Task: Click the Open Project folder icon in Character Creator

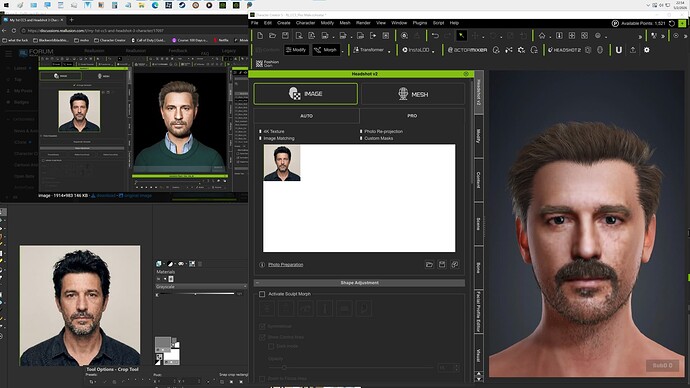Action: (272, 36)
